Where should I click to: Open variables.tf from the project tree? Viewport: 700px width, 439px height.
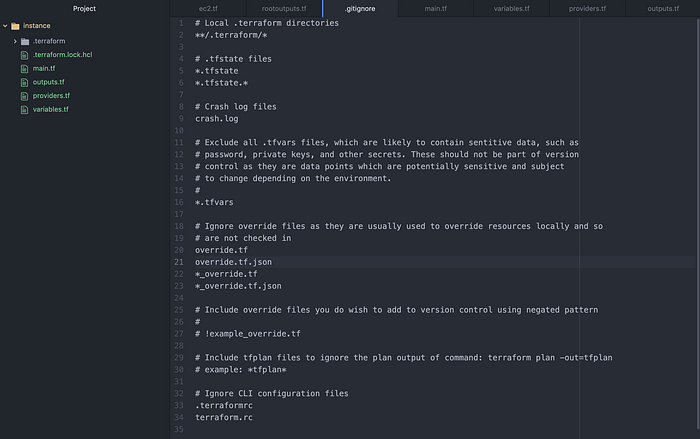50,109
